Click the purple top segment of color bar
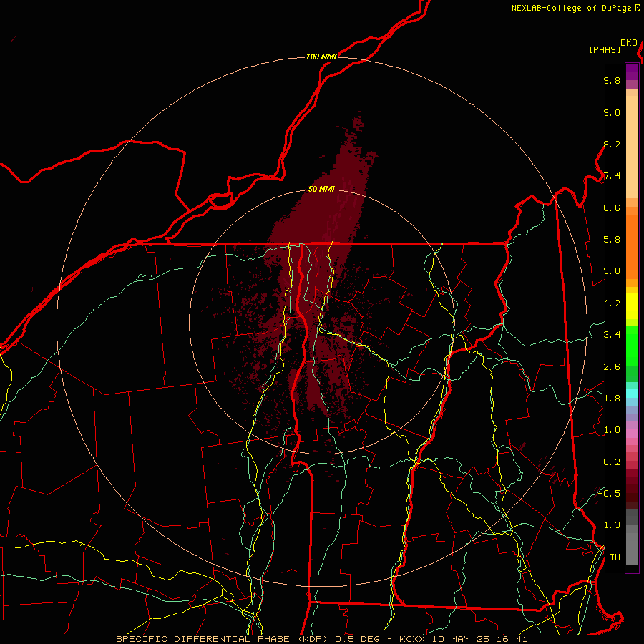644x644 pixels. click(x=632, y=72)
